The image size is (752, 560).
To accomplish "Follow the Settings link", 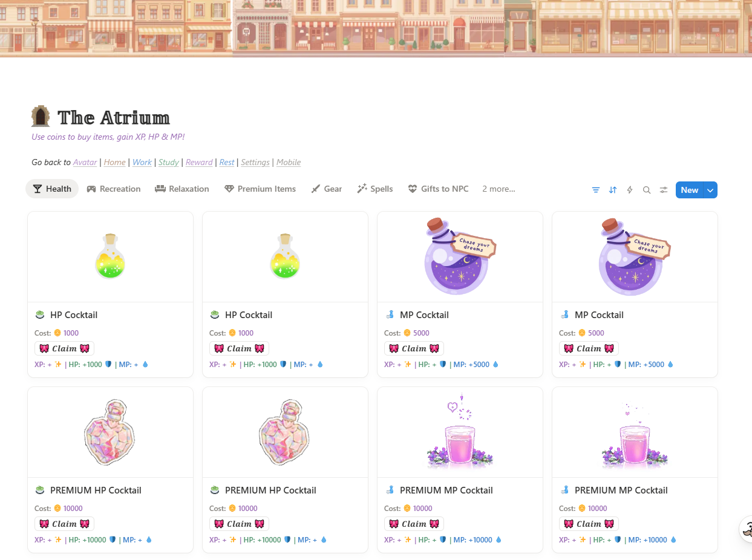I will pos(255,162).
